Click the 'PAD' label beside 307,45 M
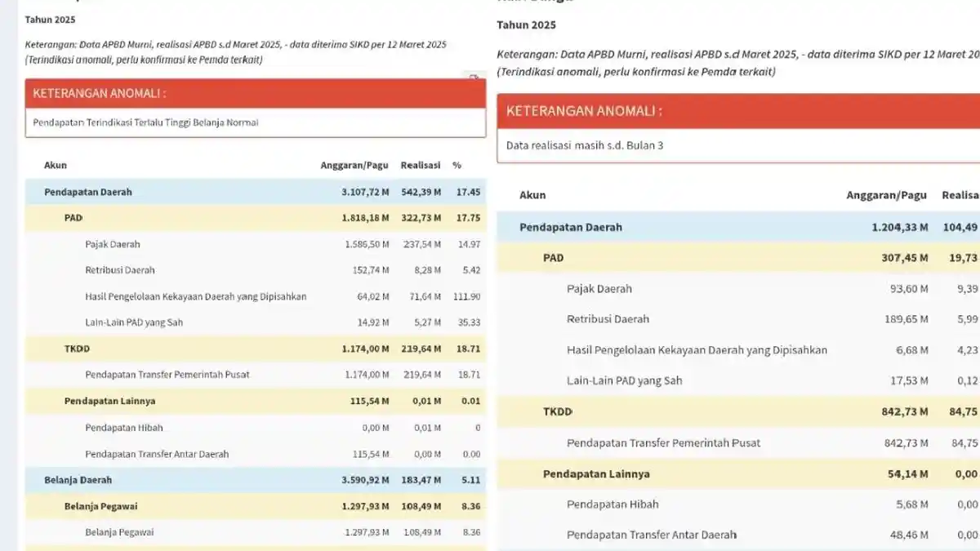 pyautogui.click(x=554, y=258)
